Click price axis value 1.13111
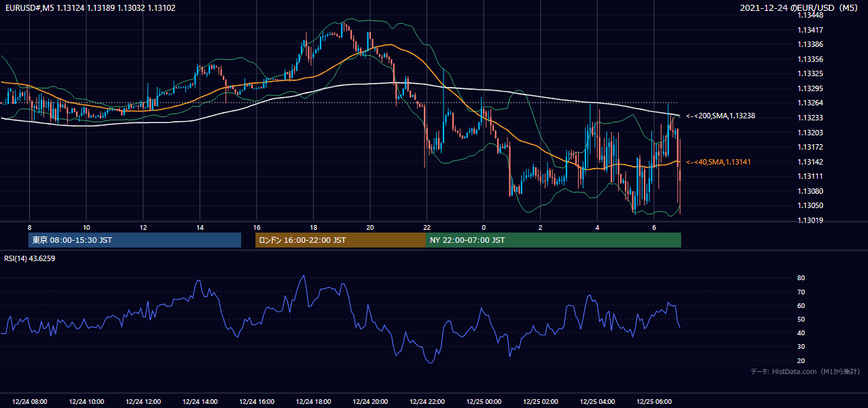The height and width of the screenshot is (408, 868). tap(811, 176)
